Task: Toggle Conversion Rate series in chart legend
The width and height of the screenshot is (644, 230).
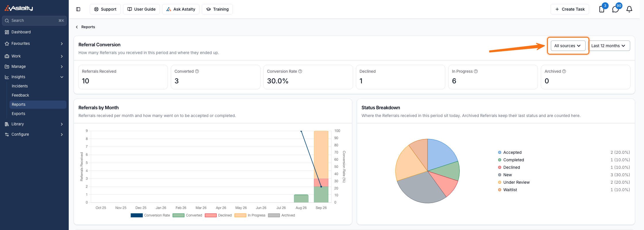Action: (x=150, y=215)
